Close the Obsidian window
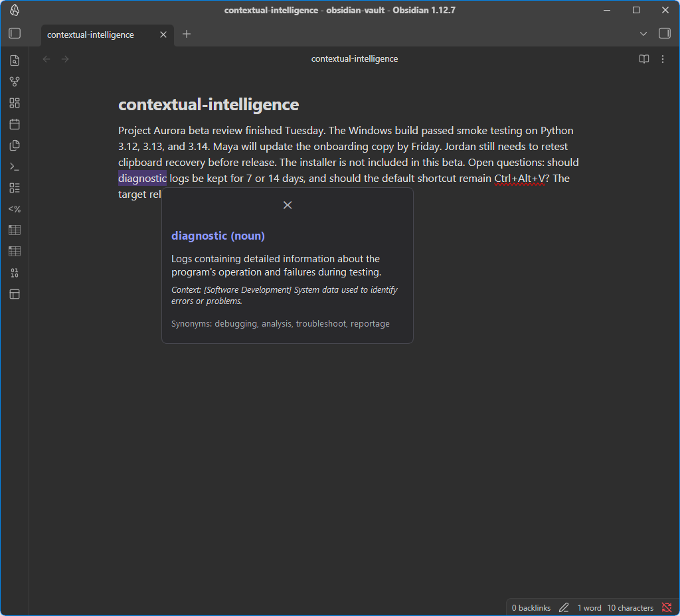This screenshot has height=616, width=680. [665, 10]
